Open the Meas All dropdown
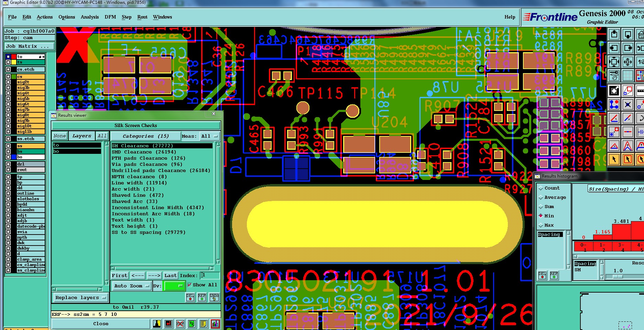This screenshot has height=330, width=644. [210, 136]
